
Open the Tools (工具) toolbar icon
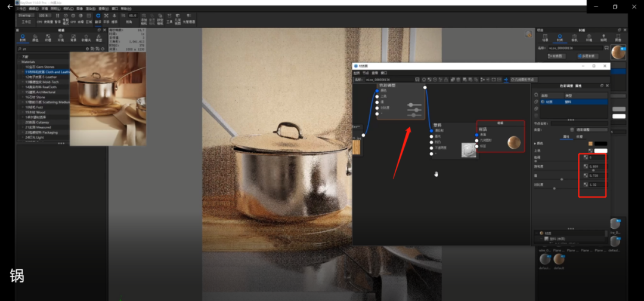point(169,18)
